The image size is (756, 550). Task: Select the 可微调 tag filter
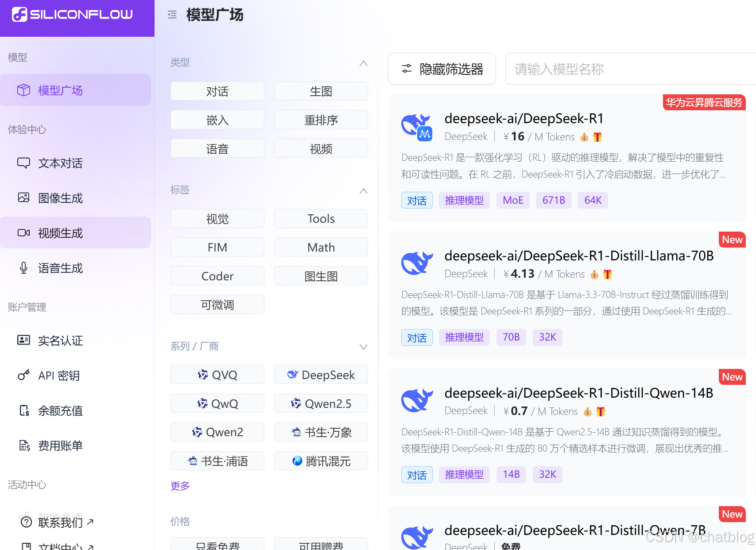click(x=217, y=305)
